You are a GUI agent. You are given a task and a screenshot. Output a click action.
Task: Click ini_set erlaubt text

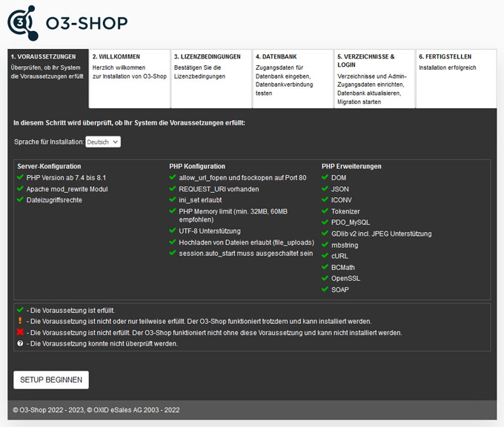[x=200, y=200]
